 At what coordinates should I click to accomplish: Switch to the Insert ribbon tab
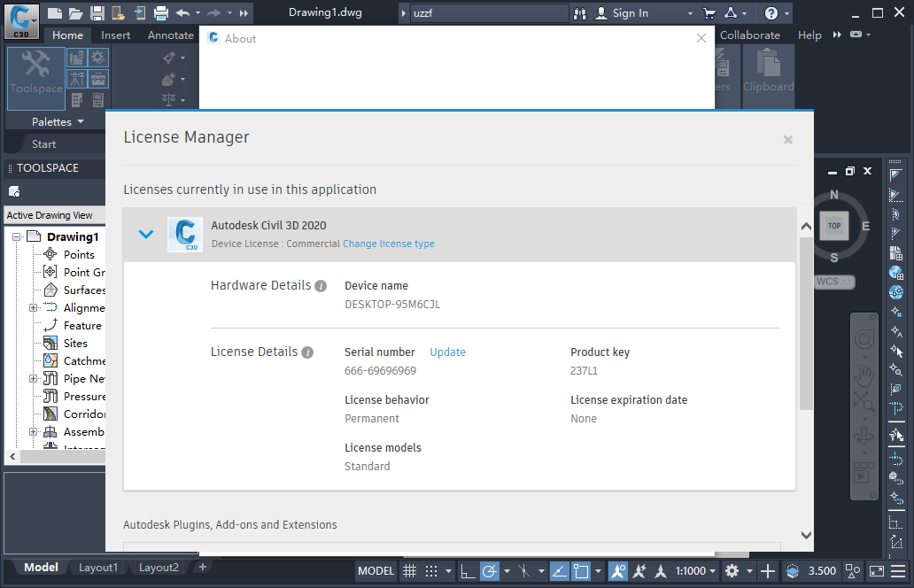click(115, 35)
